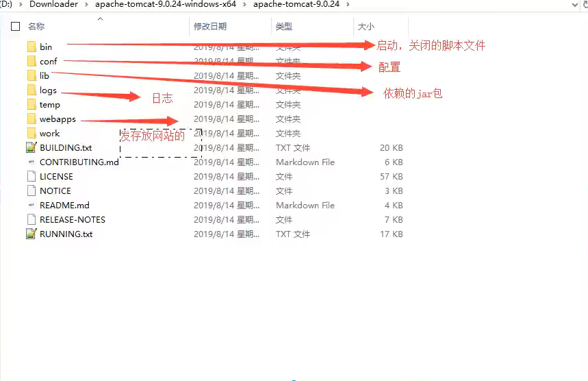Screen dimensions: 588x381
Task: Select the RELEASE-NOTES file name
Action: (73, 219)
